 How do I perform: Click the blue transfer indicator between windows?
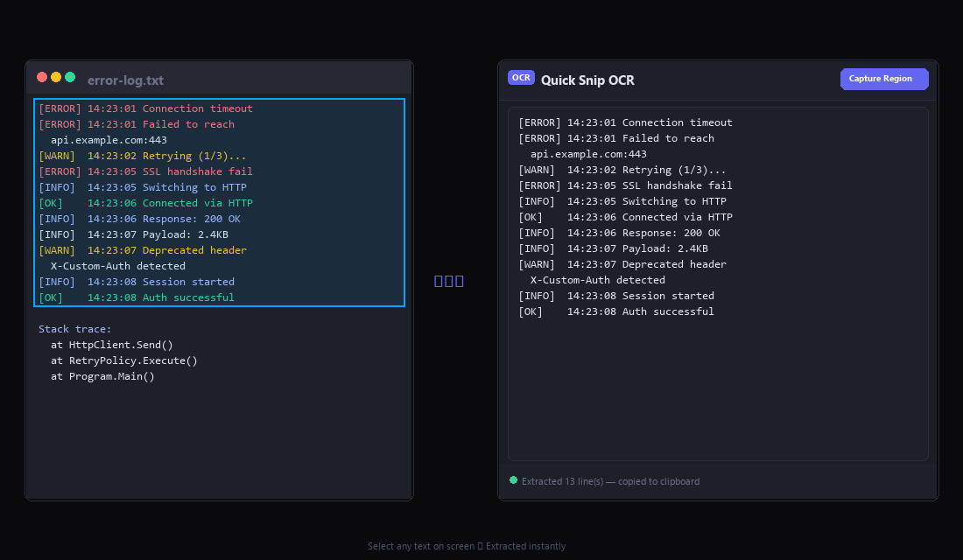[449, 280]
